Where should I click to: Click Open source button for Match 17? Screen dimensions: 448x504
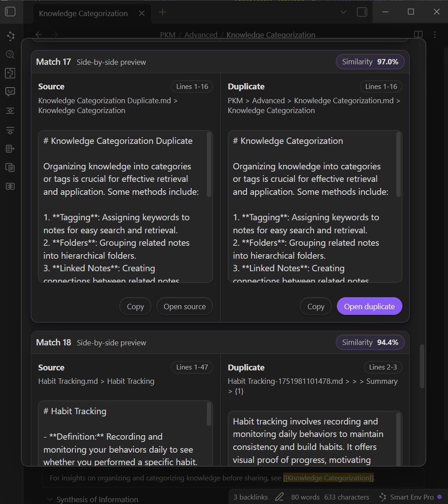tap(184, 307)
